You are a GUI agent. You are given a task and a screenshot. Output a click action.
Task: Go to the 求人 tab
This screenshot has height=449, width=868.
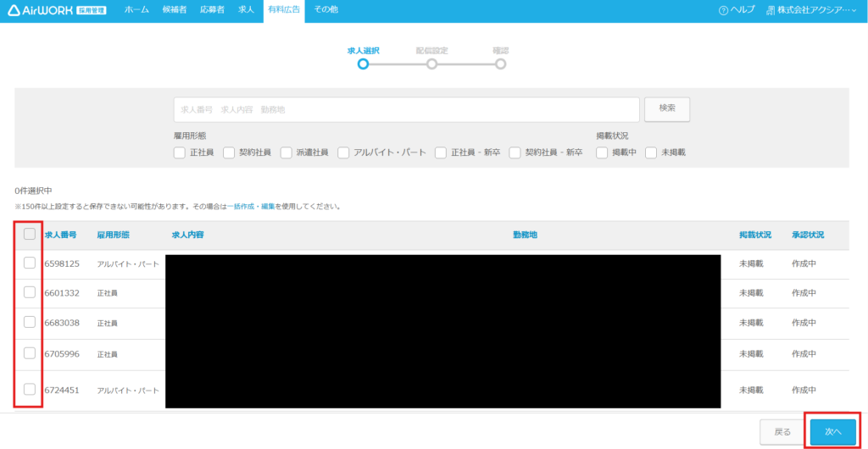coord(246,9)
